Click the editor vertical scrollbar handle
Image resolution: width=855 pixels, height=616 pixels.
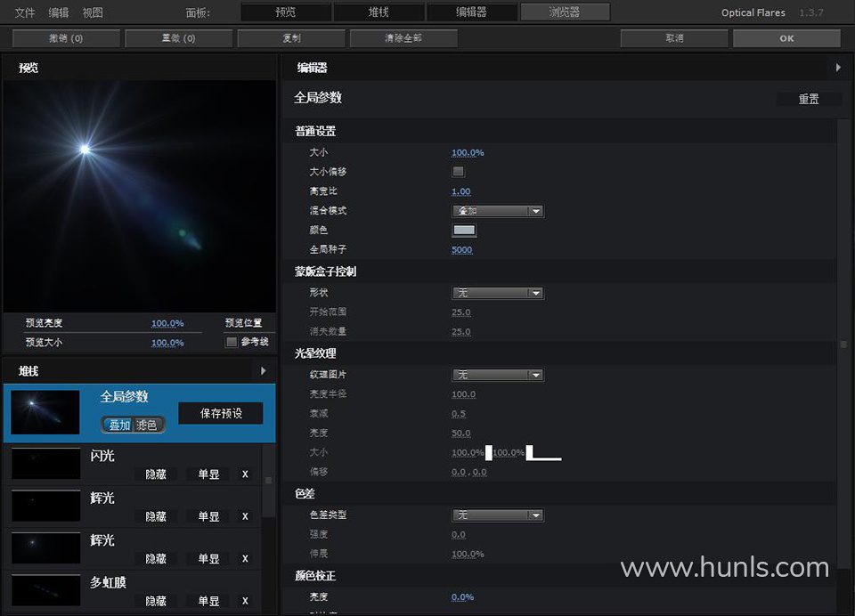click(843, 344)
